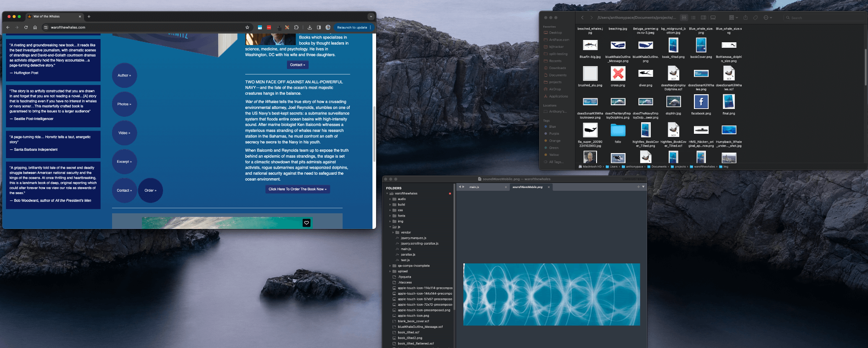Open jquery.marquee.js in Sublime sidebar

(x=413, y=238)
